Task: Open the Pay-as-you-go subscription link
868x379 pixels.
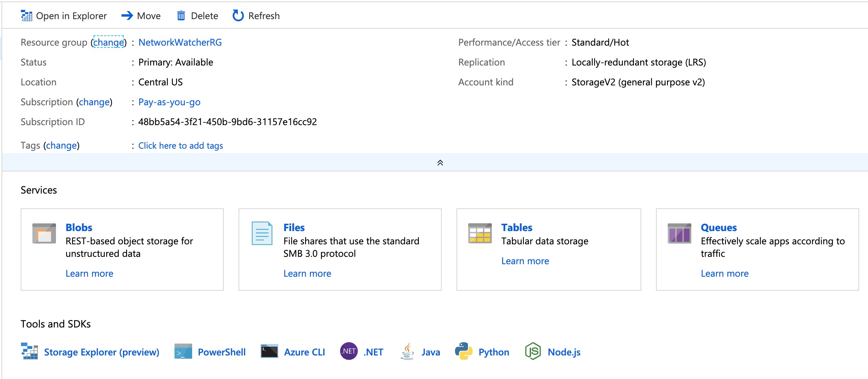Action: (169, 102)
